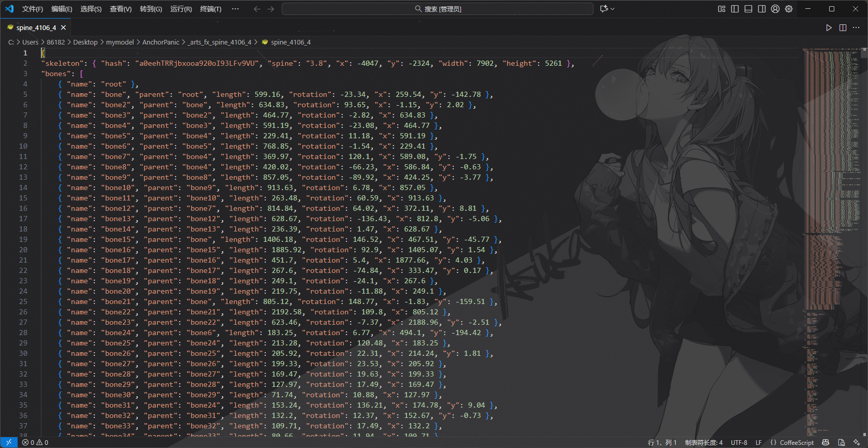Open the AnchorPanic breadcrumb dropdown
Image resolution: width=868 pixels, height=448 pixels.
pyautogui.click(x=161, y=42)
